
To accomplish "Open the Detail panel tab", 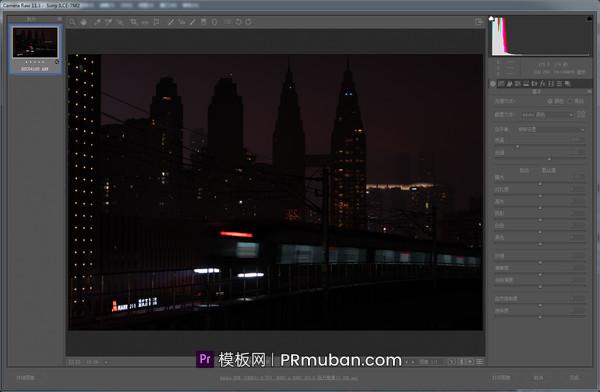I will 509,83.
